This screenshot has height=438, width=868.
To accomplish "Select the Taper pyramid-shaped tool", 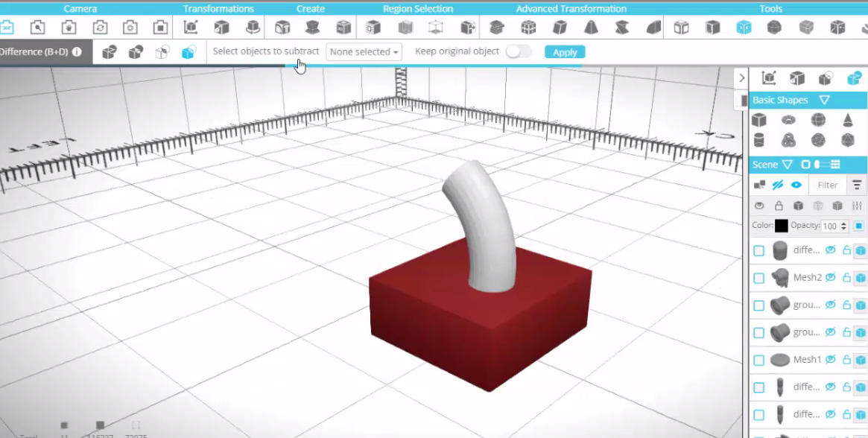I will 592,27.
